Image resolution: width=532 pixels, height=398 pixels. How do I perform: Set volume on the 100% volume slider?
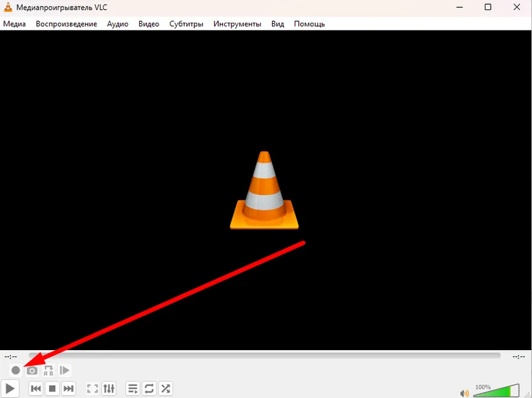pos(496,391)
